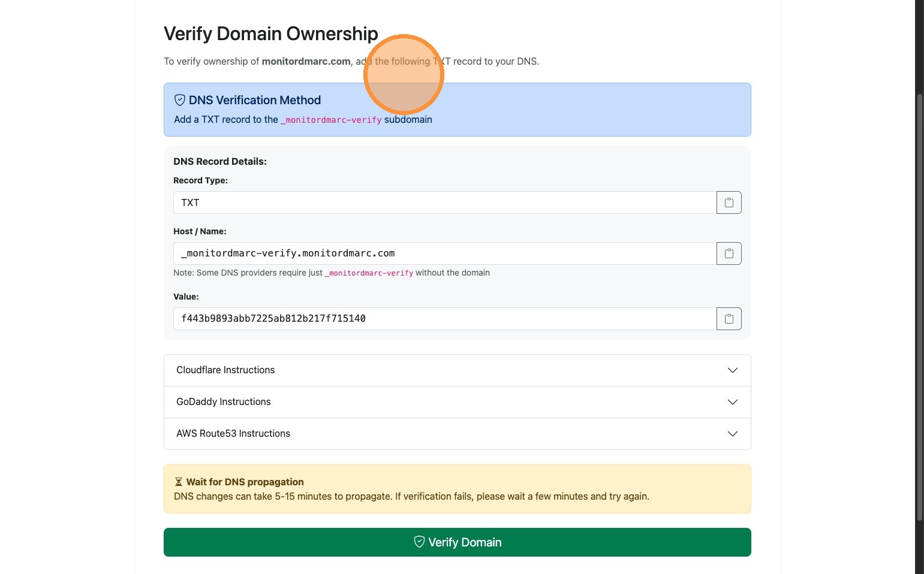Click the Value field with verification hash
This screenshot has height=574, width=924.
(445, 319)
